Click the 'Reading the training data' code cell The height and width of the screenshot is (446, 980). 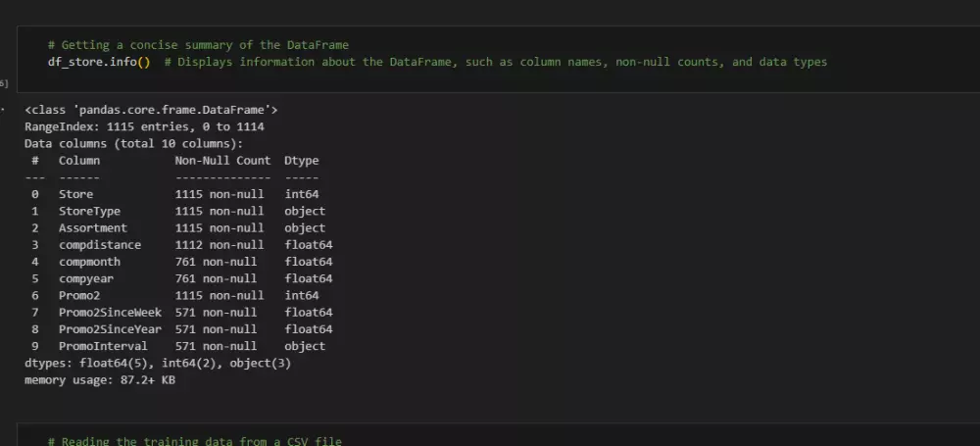(x=194, y=441)
